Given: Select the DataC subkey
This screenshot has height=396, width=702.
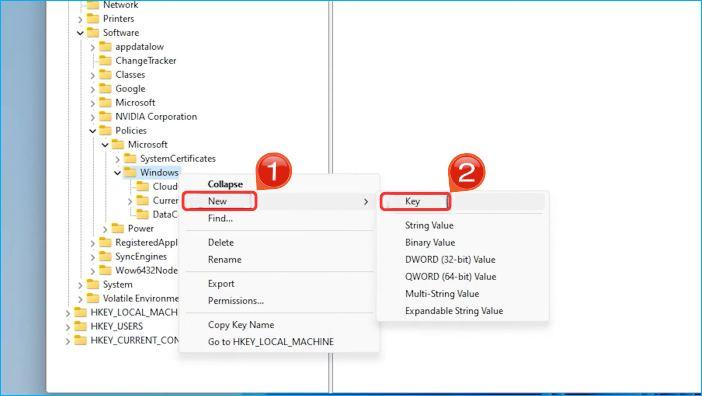Looking at the screenshot, I should tap(165, 214).
